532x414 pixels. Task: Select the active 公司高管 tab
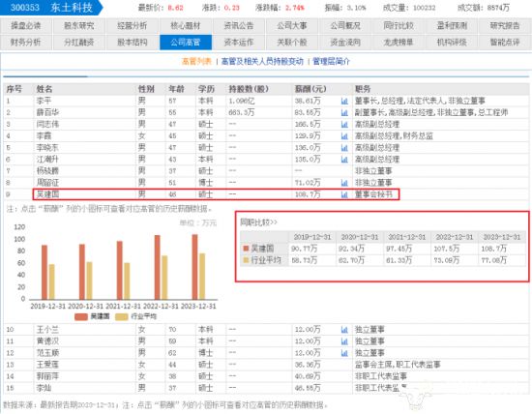pos(186,43)
